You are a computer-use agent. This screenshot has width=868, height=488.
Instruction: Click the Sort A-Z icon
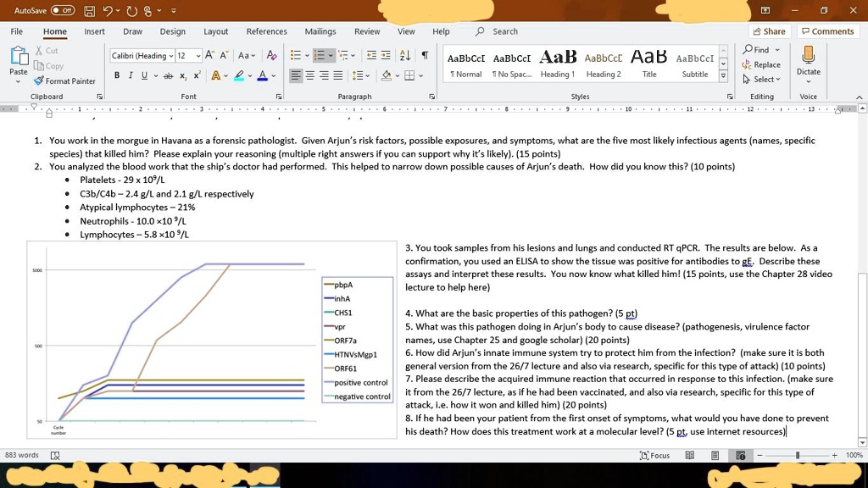pyautogui.click(x=405, y=55)
